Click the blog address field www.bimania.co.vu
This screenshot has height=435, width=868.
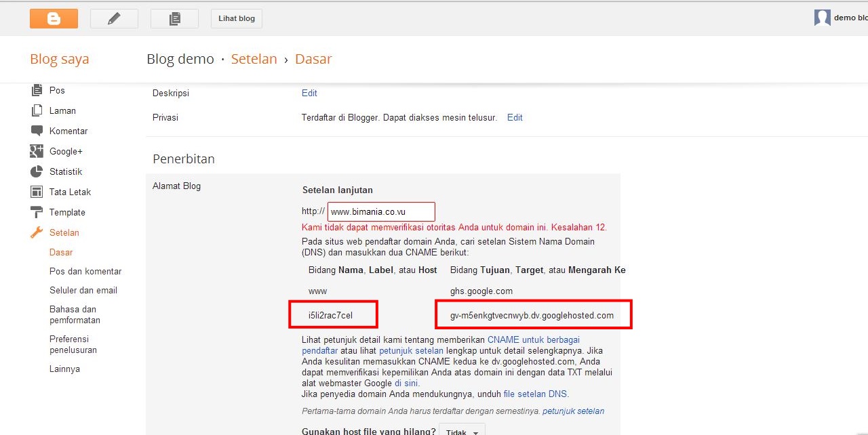[381, 211]
